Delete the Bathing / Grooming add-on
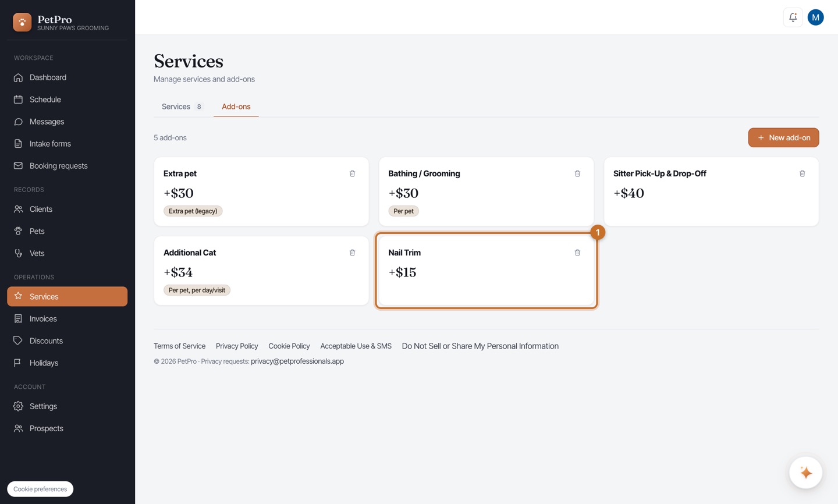The image size is (838, 504). [577, 173]
